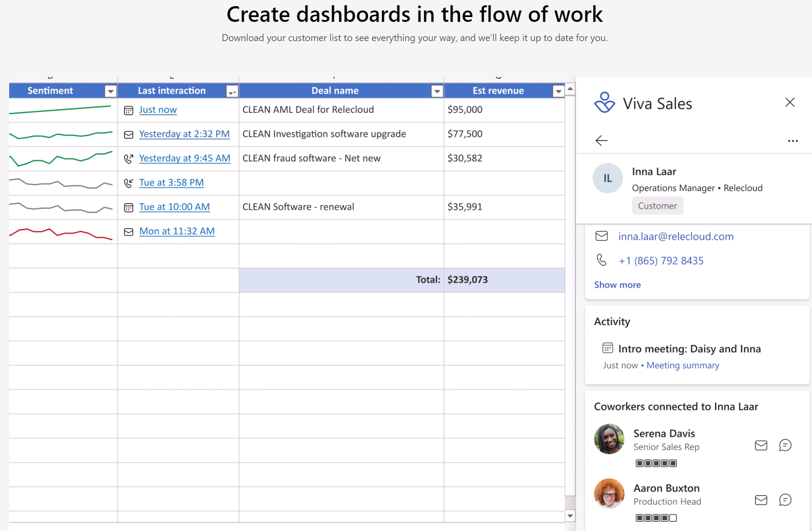812x531 pixels.
Task: Click calendar icon beside Intro meeting activity
Action: tap(607, 348)
